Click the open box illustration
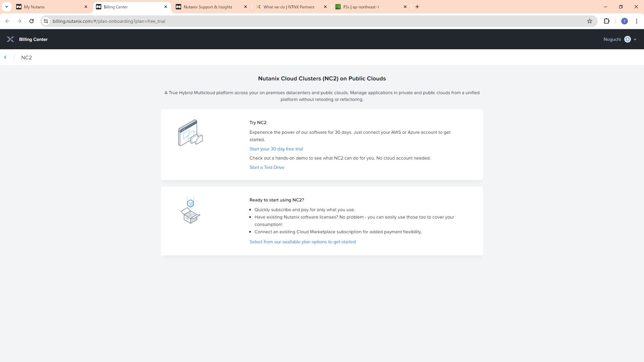The width and height of the screenshot is (644, 362). point(190,210)
